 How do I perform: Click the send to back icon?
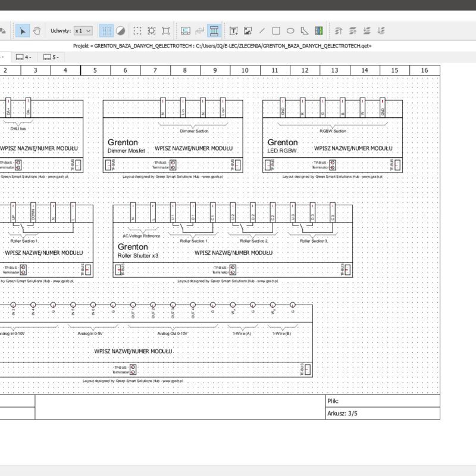coord(381,30)
